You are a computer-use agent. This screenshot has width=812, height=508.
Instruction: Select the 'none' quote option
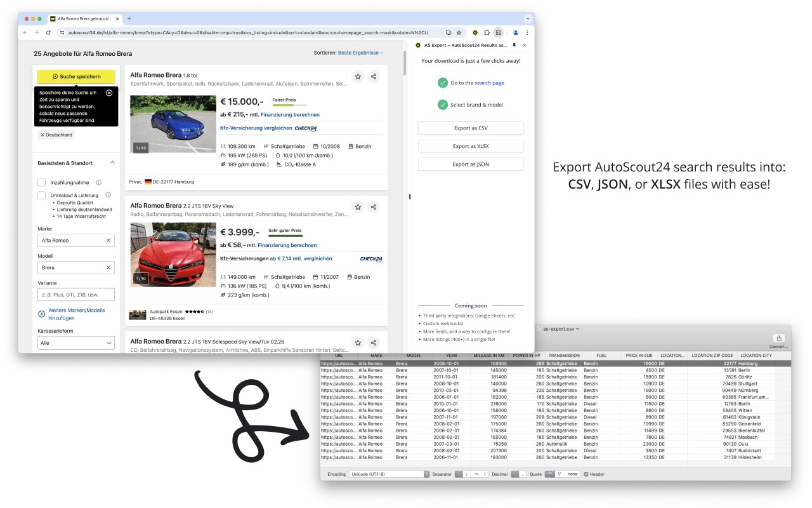point(572,474)
